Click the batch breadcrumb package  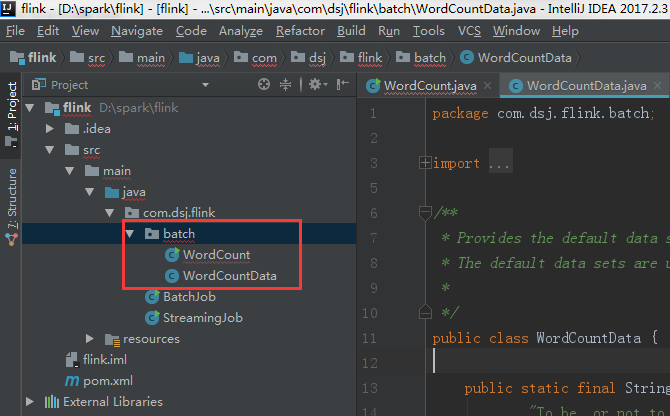coord(421,57)
